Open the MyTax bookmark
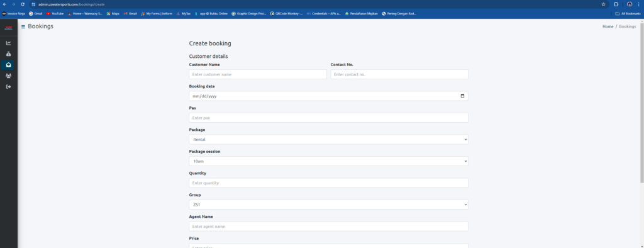 (184, 14)
